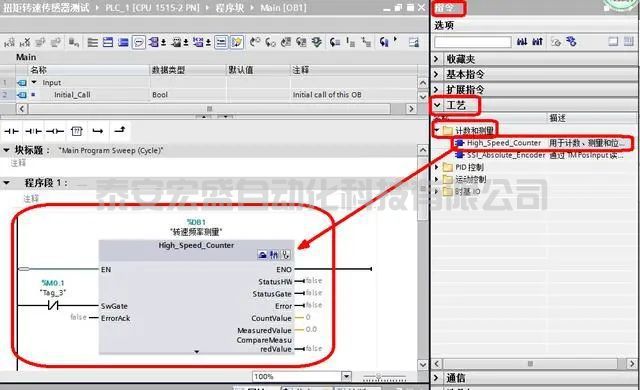Screen dimensions: 640x390
Task: Adjust the zoom slider handle
Action: (378, 376)
